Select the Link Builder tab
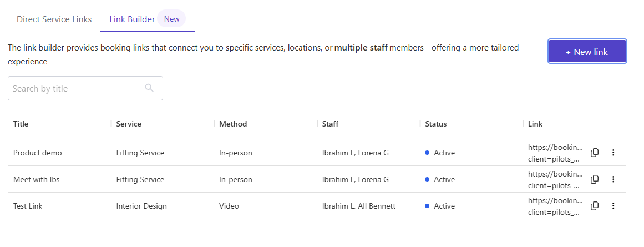Image resolution: width=644 pixels, height=247 pixels. pos(132,19)
